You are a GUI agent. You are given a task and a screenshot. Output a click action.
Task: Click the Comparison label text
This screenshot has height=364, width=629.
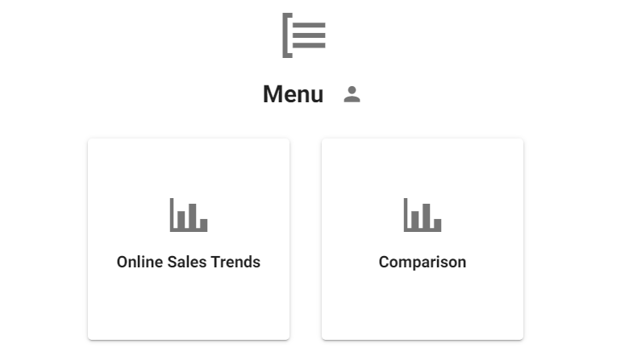point(423,263)
